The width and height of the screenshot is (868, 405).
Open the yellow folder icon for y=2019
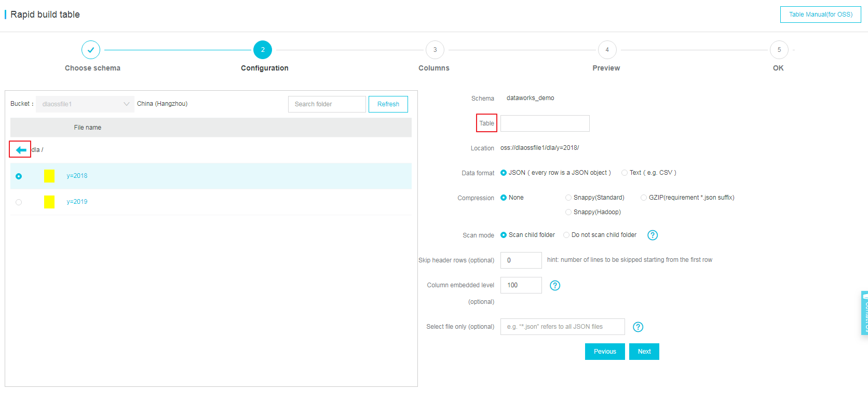49,202
